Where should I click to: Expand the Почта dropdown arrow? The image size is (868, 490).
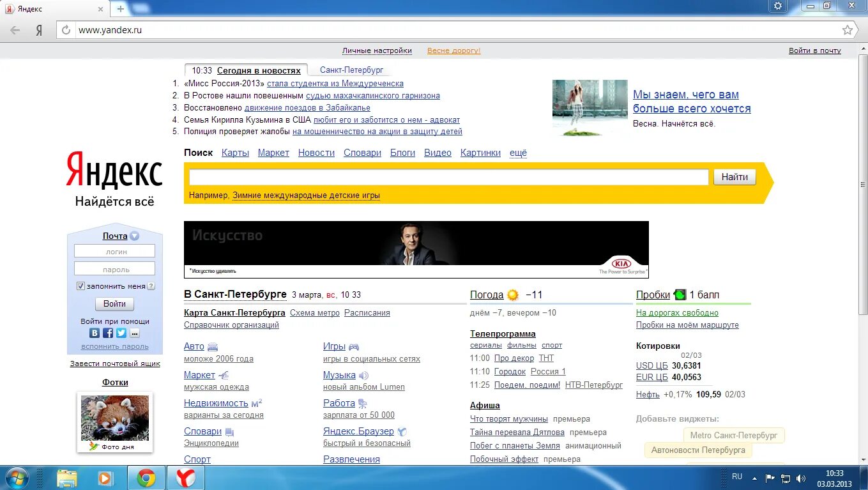coord(134,236)
